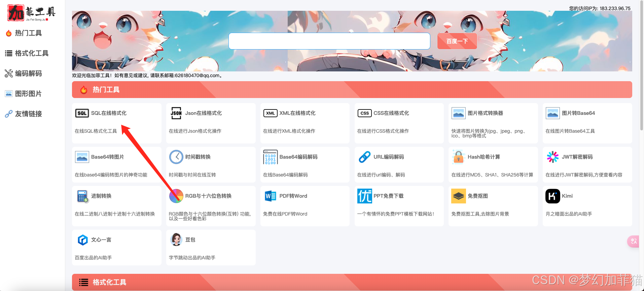Open the PDF转Word title link
This screenshot has width=644, height=291.
coord(293,196)
